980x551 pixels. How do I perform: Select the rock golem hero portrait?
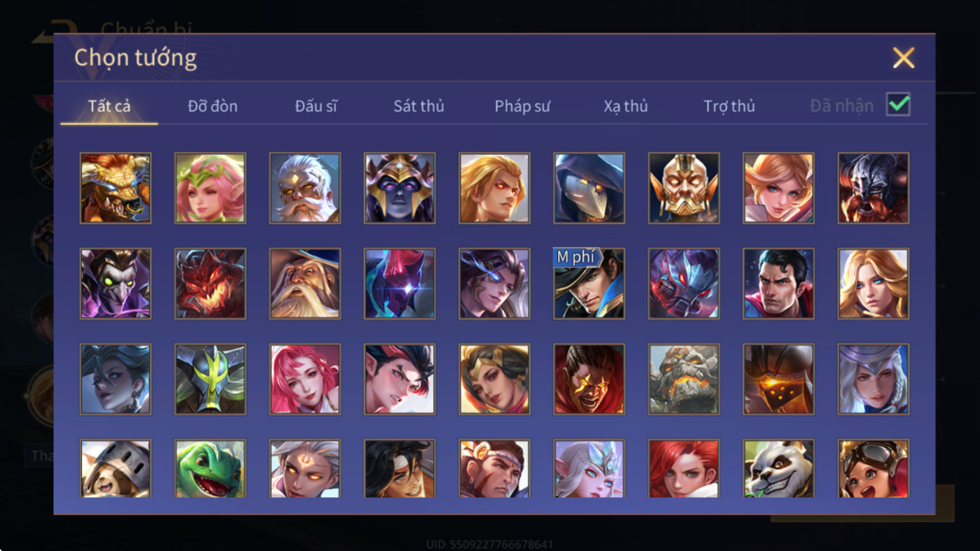click(x=684, y=379)
